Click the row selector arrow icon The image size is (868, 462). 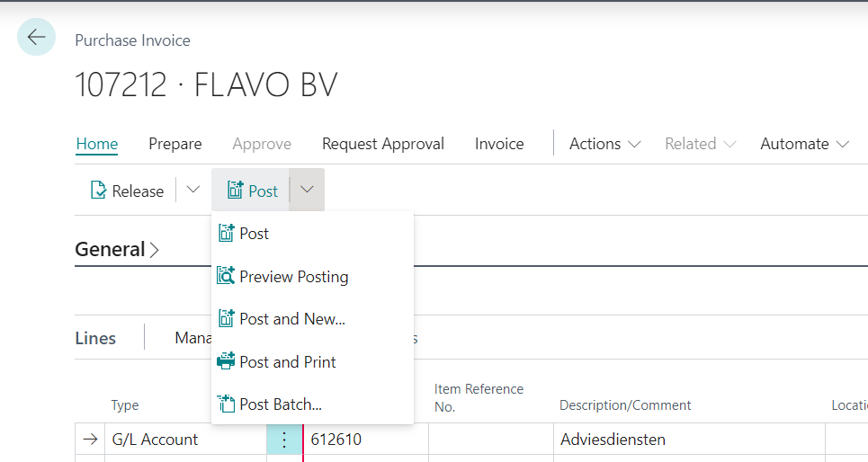(x=90, y=440)
